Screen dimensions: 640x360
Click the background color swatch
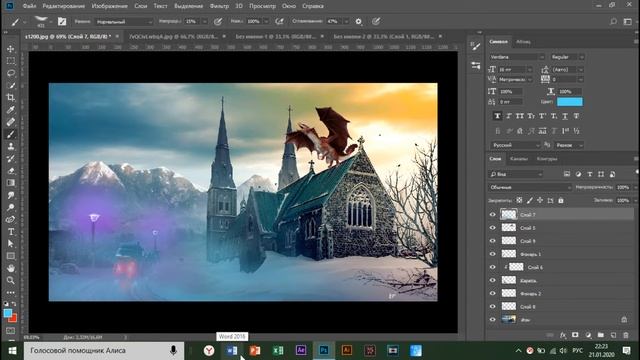(13, 318)
